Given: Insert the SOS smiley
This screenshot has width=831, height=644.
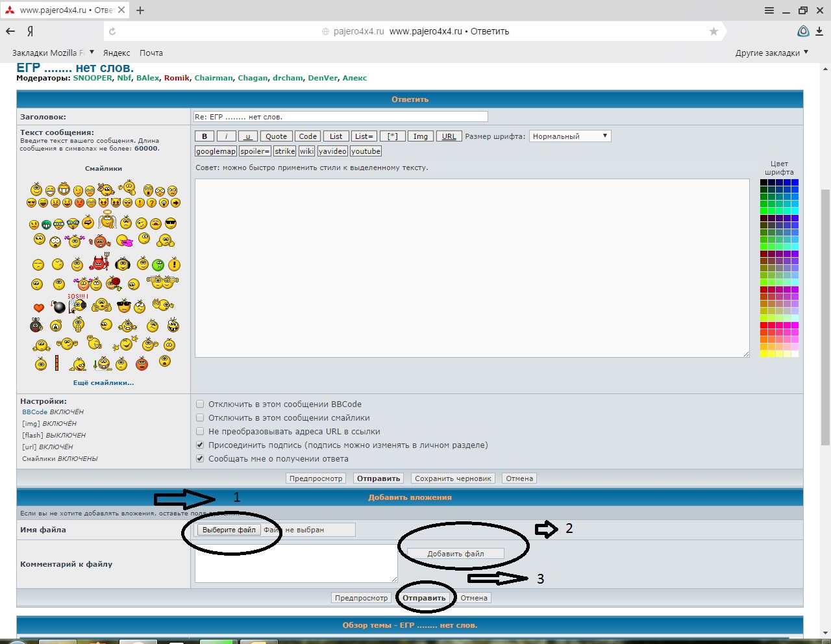Looking at the screenshot, I should point(77,303).
